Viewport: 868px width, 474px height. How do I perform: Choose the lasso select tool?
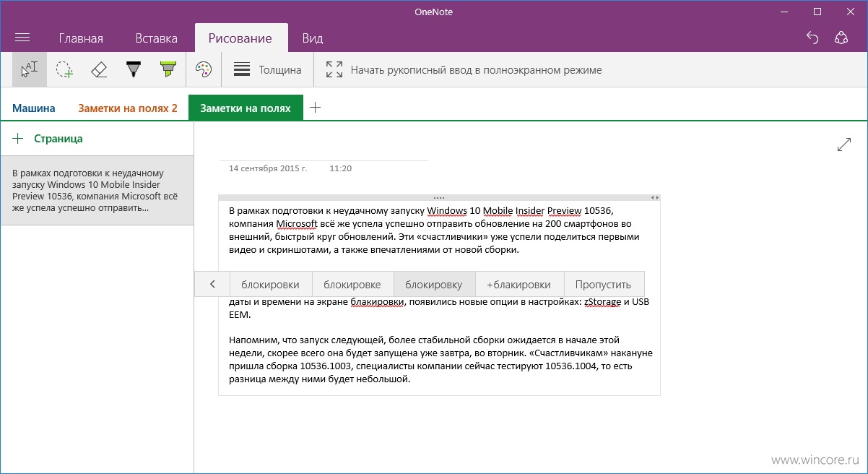point(64,69)
